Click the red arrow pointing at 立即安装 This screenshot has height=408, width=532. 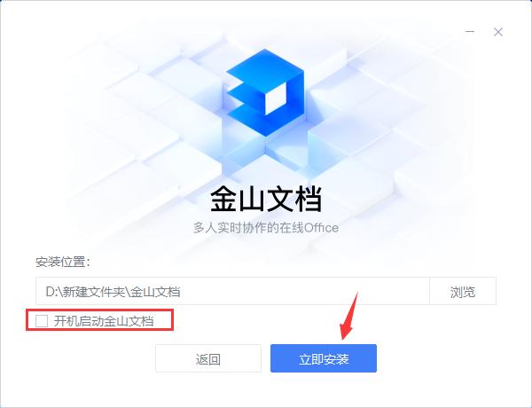click(348, 317)
